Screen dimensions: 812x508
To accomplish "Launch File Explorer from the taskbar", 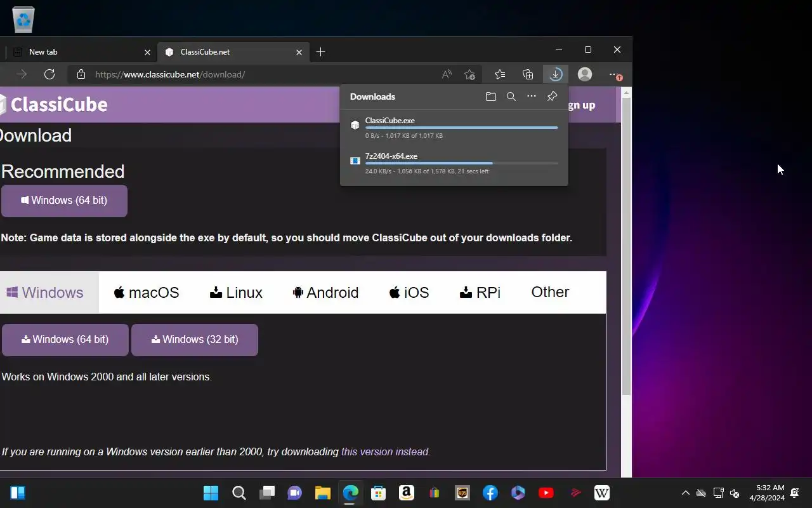I will [322, 493].
